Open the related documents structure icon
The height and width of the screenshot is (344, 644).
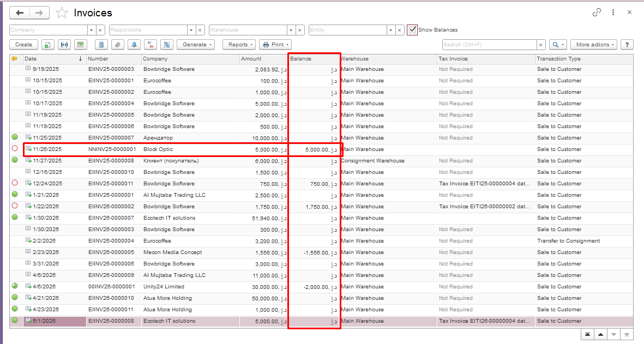(167, 44)
